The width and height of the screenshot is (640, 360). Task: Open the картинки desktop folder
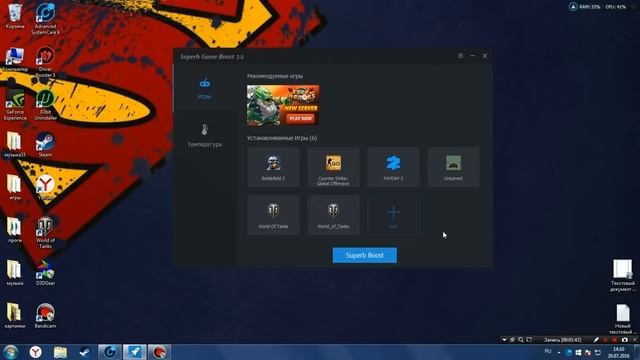pyautogui.click(x=15, y=316)
